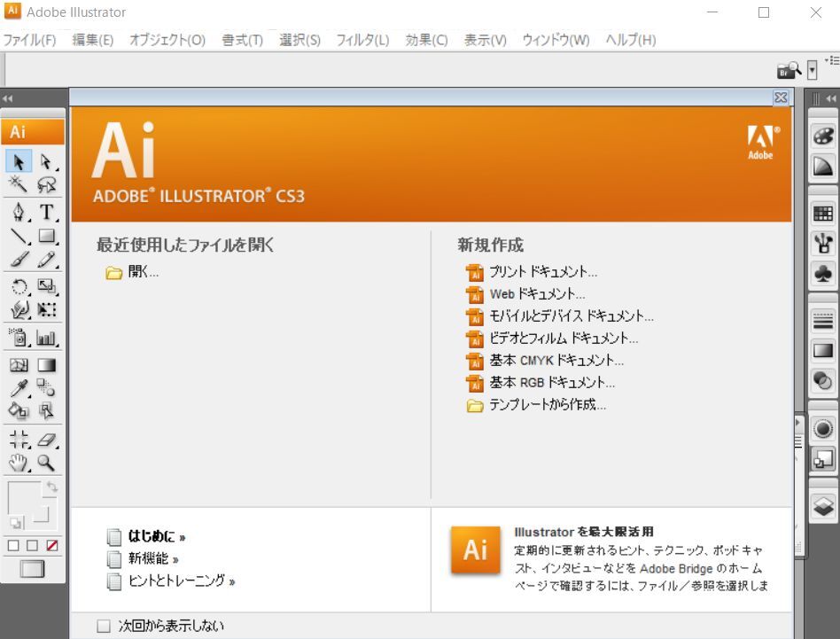Viewport: 840px width, 639px height.
Task: Open the Color Guide panel icon
Action: click(823, 166)
